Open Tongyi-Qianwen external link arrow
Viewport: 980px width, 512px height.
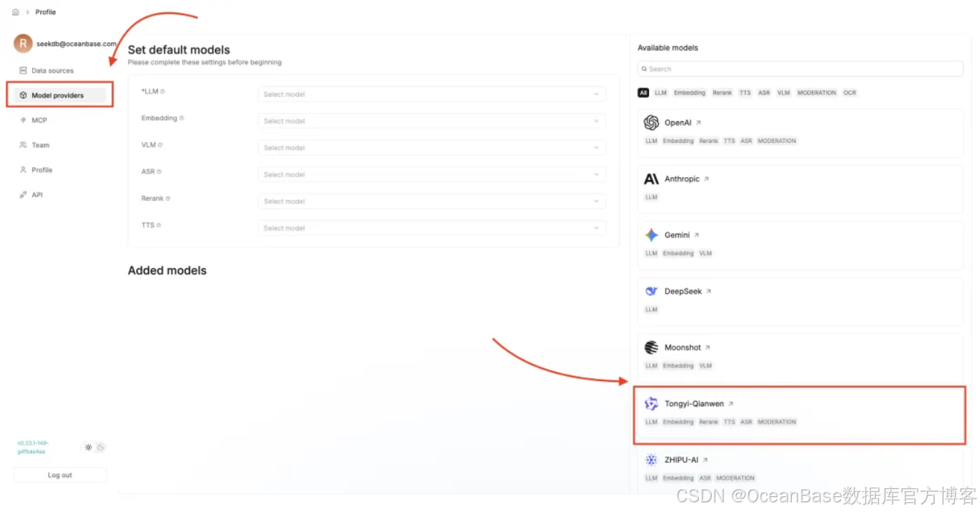731,404
